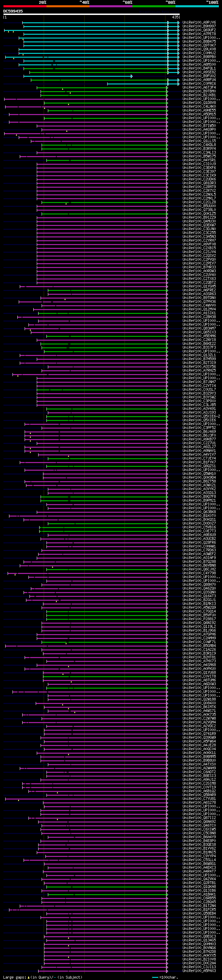Select the UniRef100_B9BMM5 label

199,757
